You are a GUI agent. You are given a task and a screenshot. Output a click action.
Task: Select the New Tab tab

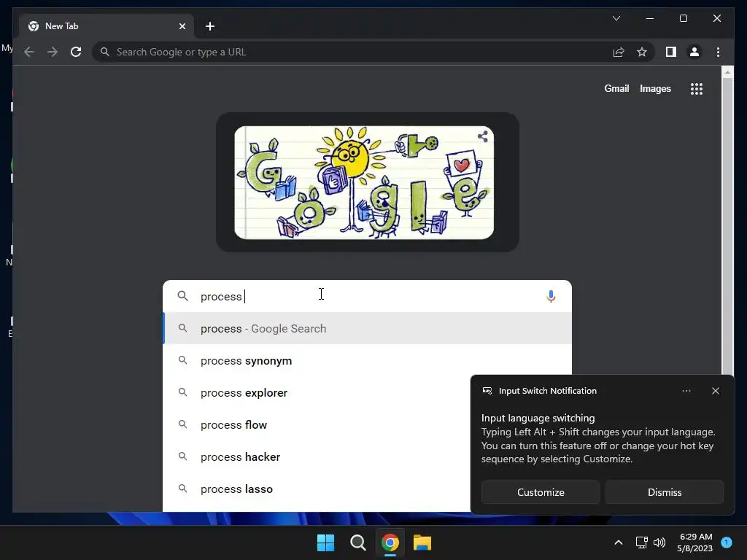pos(107,26)
